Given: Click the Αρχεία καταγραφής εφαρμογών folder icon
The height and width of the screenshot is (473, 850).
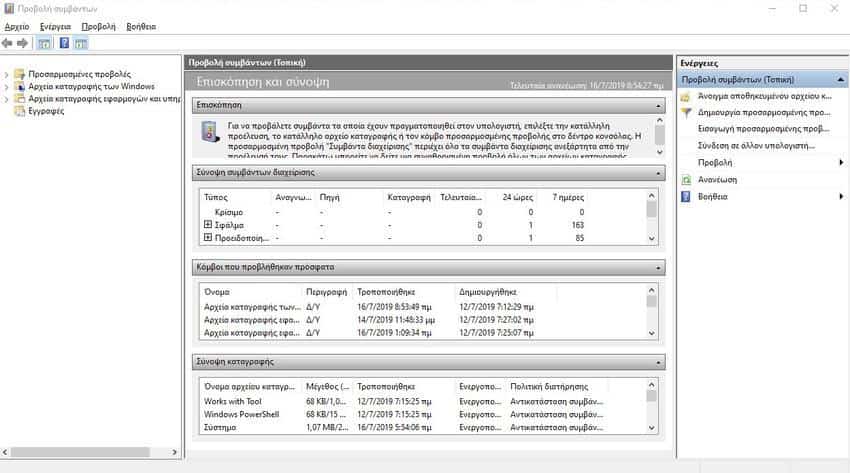Looking at the screenshot, I should (20, 99).
